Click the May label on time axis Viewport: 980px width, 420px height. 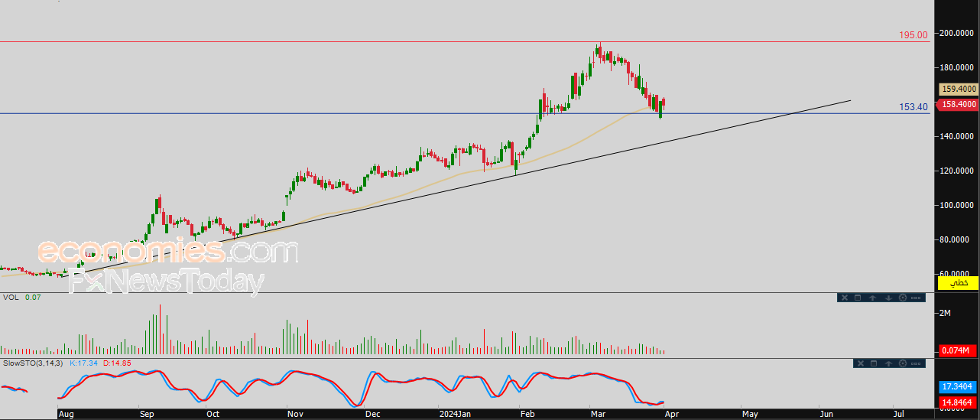(x=751, y=414)
